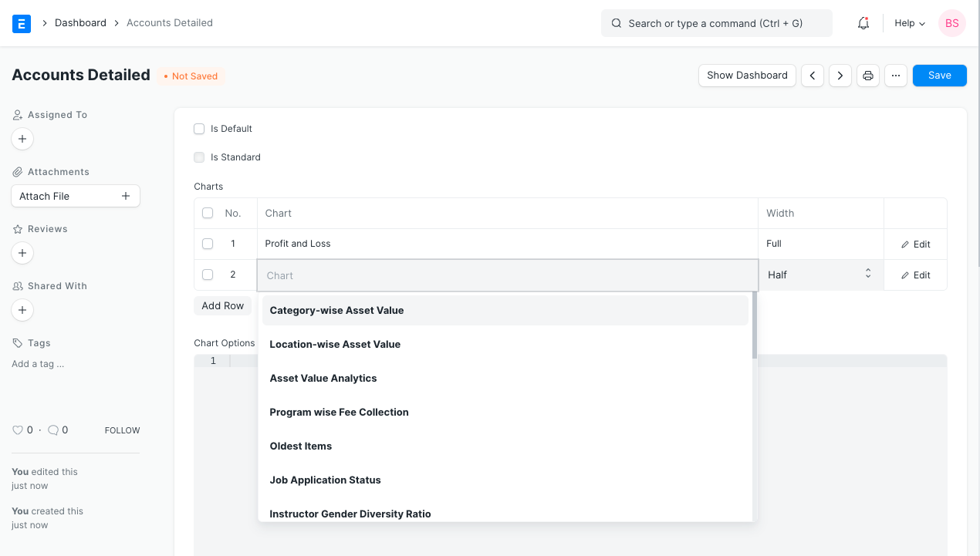The image size is (980, 556).
Task: Select the checkbox for the Profit and Loss row
Action: coord(207,243)
